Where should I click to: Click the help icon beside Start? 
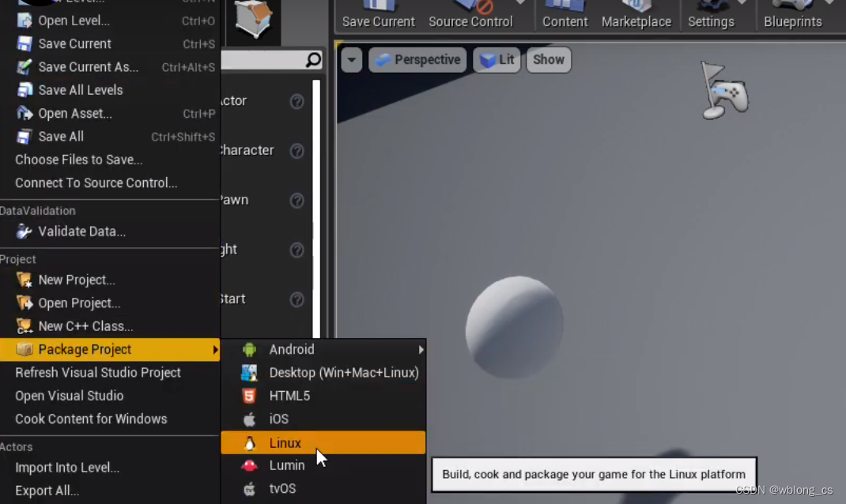pos(296,299)
